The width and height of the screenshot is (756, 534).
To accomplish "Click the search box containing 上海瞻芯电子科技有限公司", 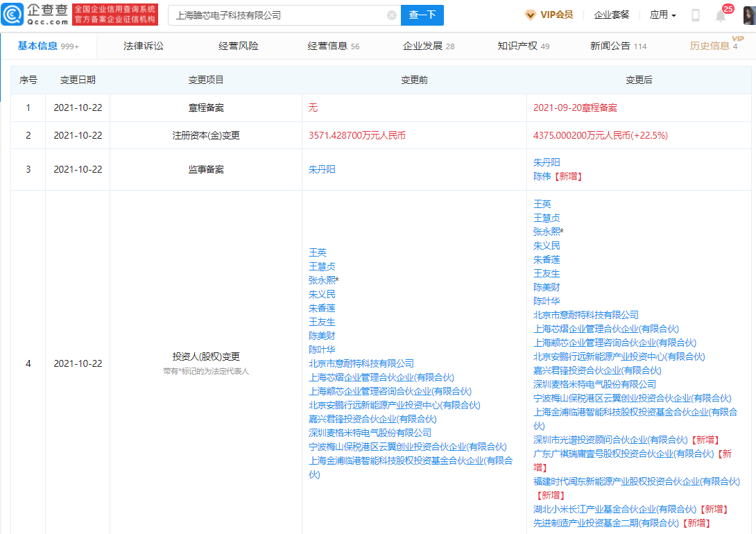I will 284,15.
